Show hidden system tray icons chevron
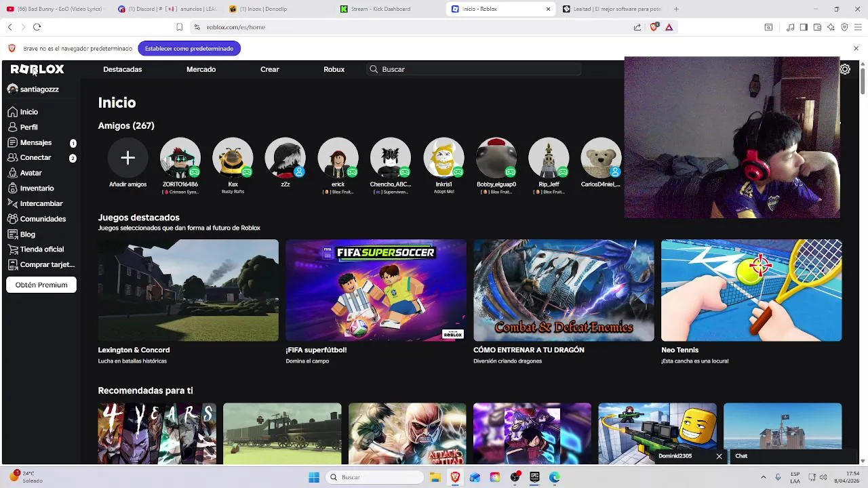868x488 pixels. [x=763, y=477]
